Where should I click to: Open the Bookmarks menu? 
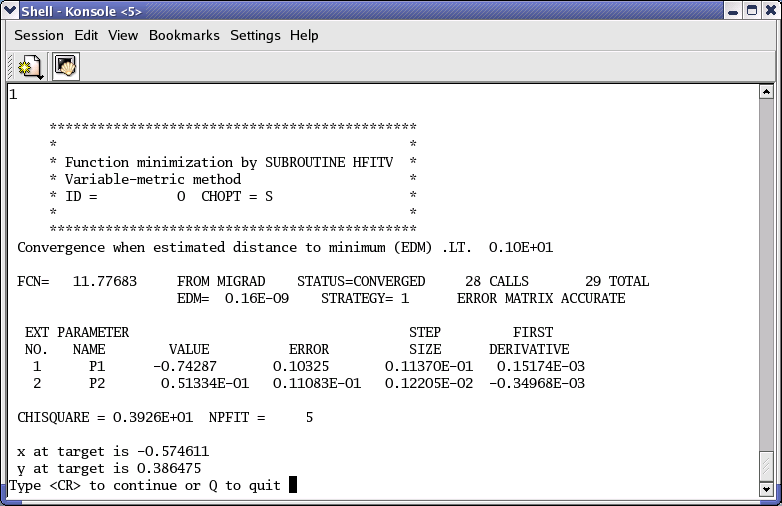[x=184, y=35]
